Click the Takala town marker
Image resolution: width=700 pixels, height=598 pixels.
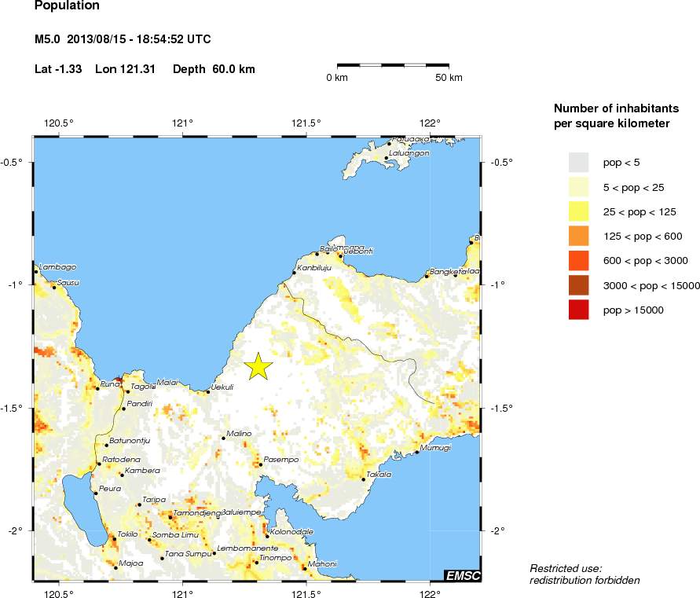pyautogui.click(x=363, y=479)
